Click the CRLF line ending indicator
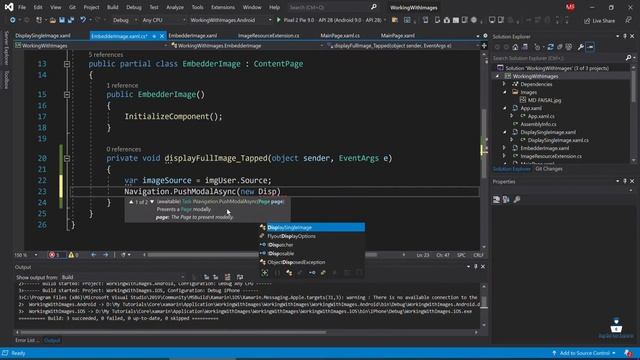 point(478,255)
